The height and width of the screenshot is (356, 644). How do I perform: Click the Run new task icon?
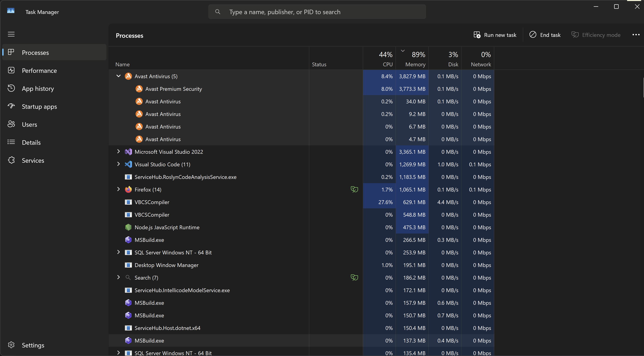click(477, 35)
